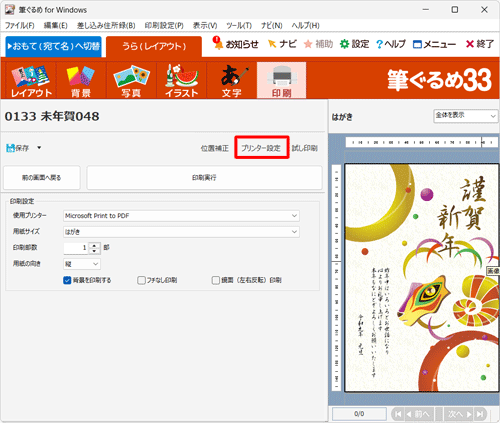Screen dimensions: 500x423
Task: Uncheck 背景を印刷する checkbox
Action: tap(67, 280)
